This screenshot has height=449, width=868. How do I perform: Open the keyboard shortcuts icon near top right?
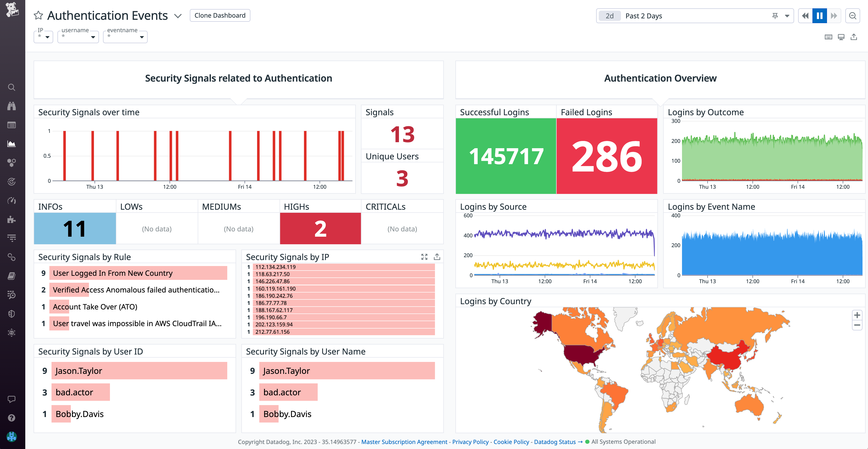pyautogui.click(x=829, y=37)
